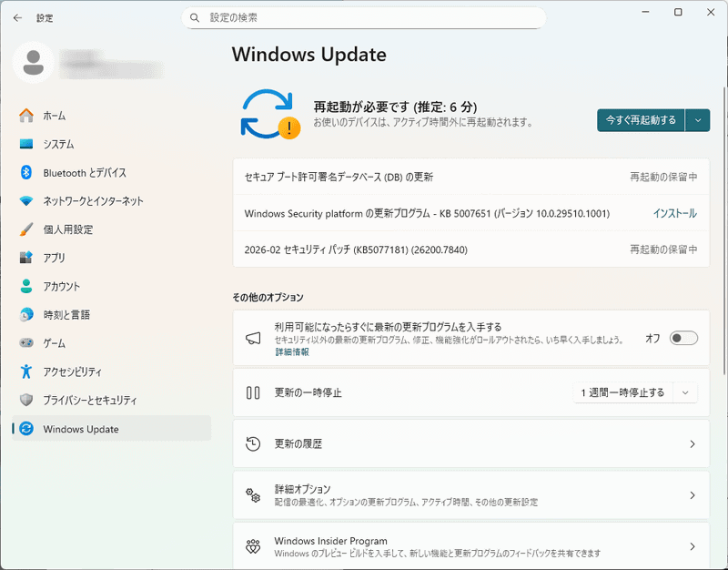Open アプリ settings label
The width and height of the screenshot is (728, 570).
54,258
